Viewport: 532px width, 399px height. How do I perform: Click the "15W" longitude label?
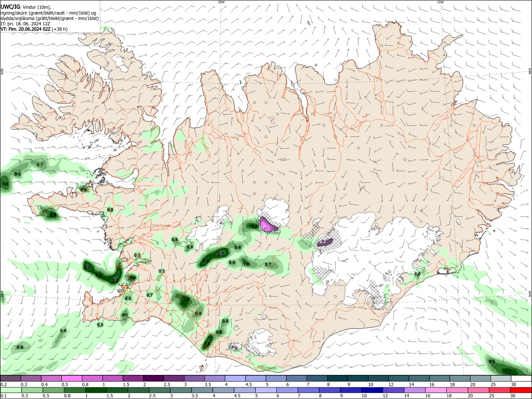click(440, 2)
